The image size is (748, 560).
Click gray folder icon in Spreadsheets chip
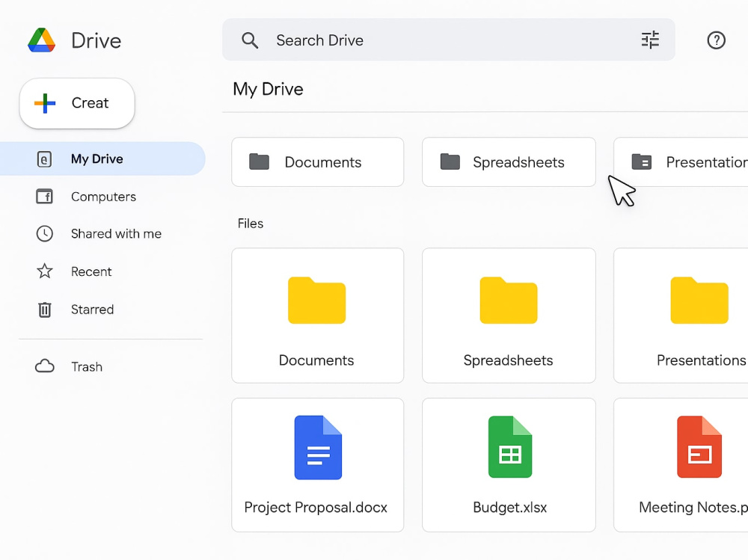tap(450, 161)
